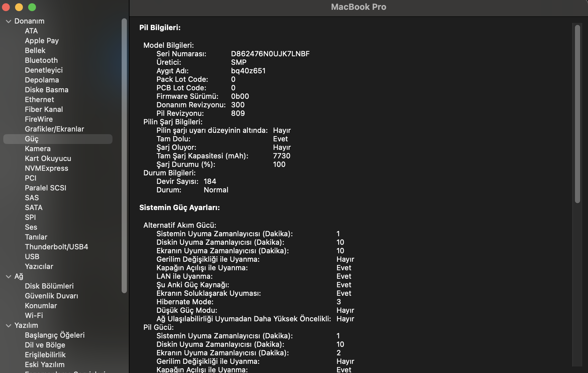Viewport: 588px width, 373px height.
Task: Select Wi-Fi under the Ağ section
Action: 34,315
